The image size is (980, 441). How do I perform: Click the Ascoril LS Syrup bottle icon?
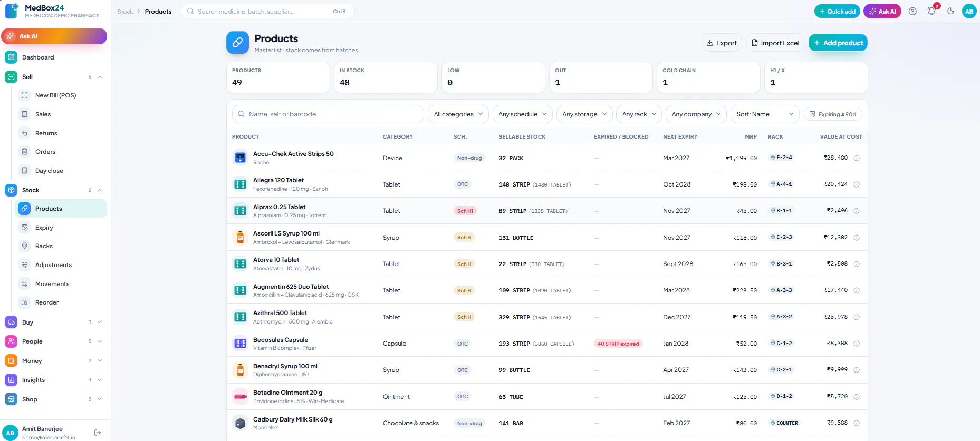[241, 237]
